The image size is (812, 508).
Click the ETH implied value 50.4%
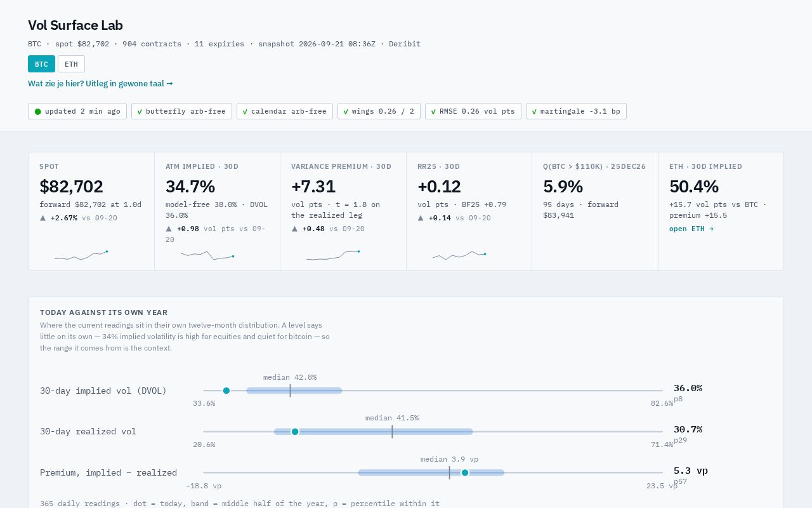694,187
